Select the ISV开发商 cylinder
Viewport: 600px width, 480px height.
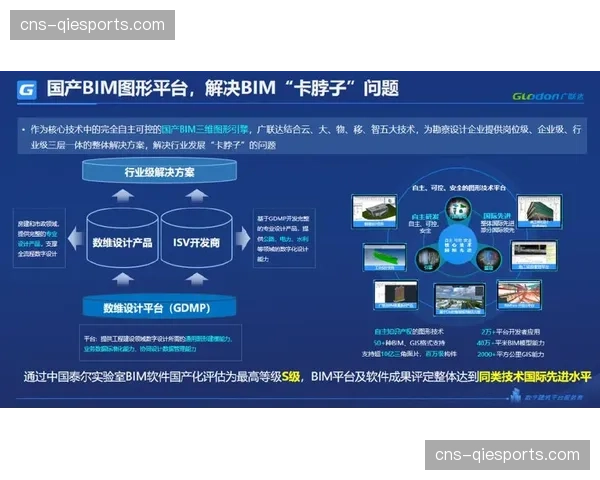pos(196,238)
